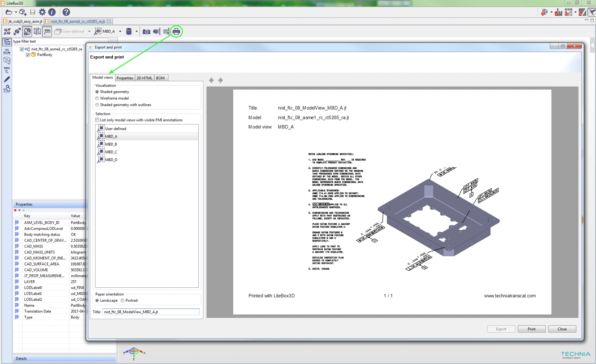
Task: Click the measurement license icon at top right
Action: (544, 12)
